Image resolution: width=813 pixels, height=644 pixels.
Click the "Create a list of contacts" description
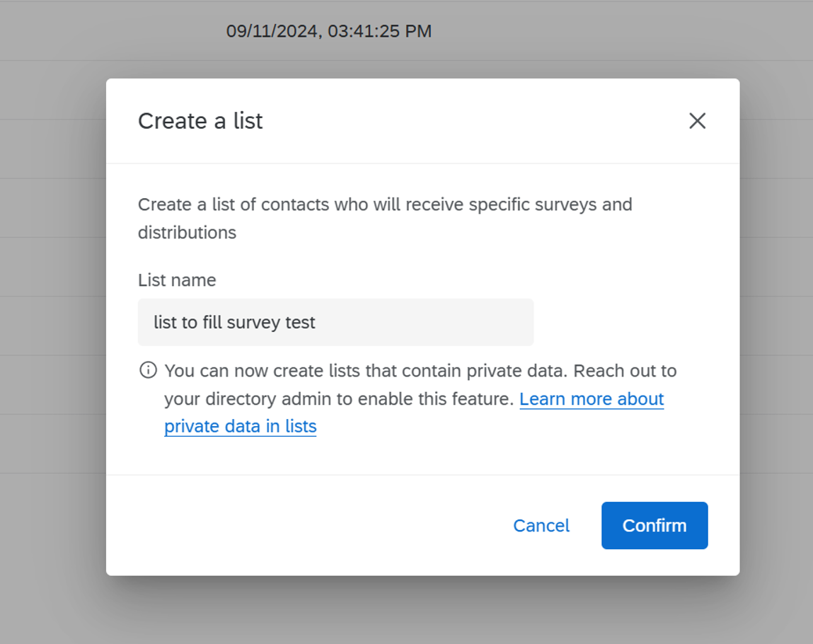(x=283, y=205)
